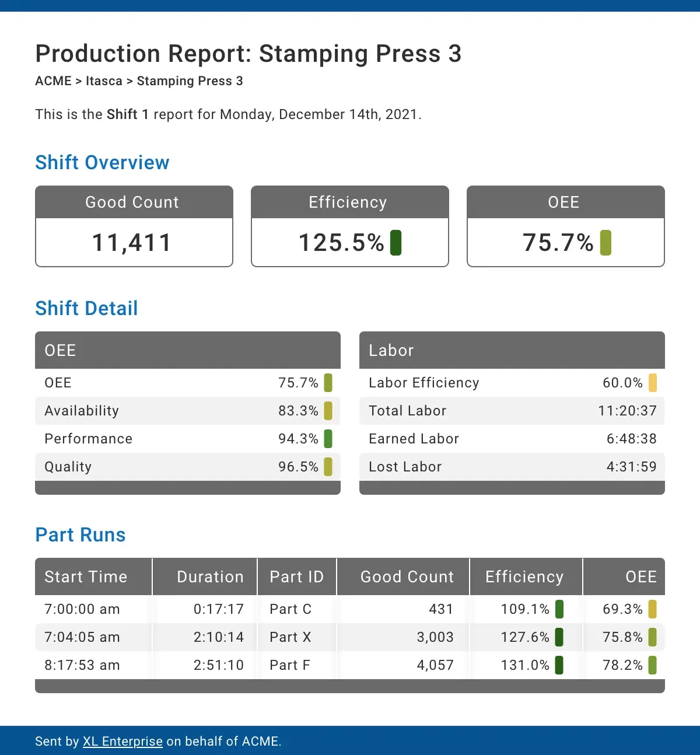Screen dimensions: 700x755
Task: Select the 11,411 good count value
Action: point(132,243)
